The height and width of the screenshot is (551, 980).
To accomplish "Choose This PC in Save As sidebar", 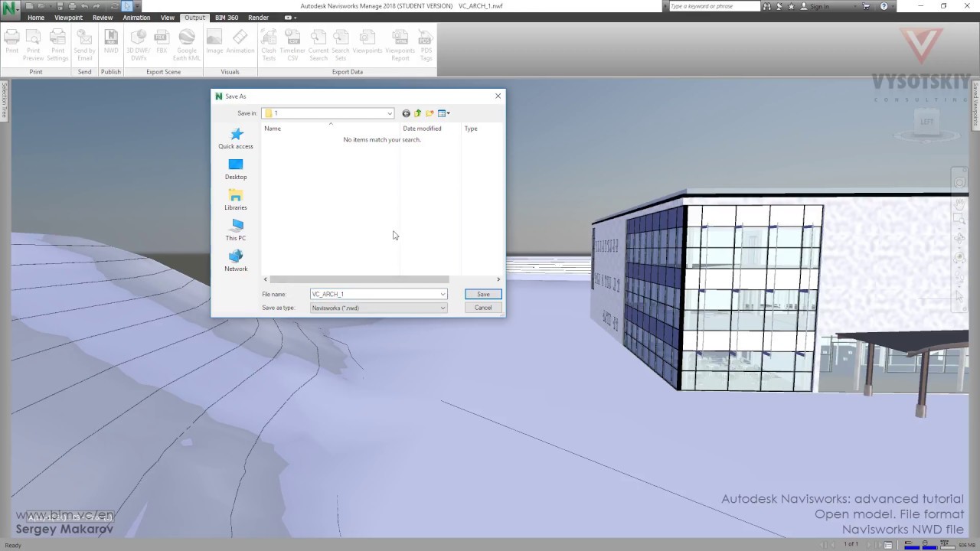I will [x=236, y=230].
